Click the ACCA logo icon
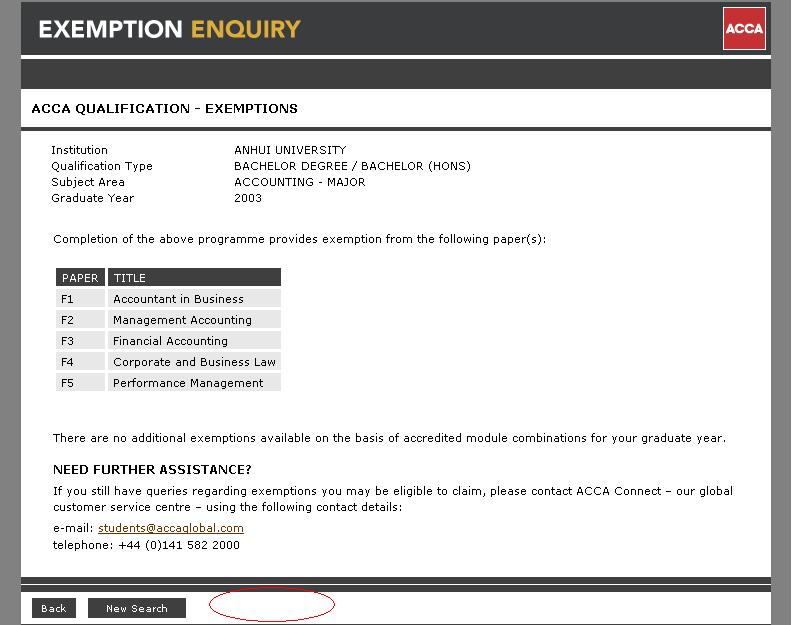The image size is (800, 625). 744,29
